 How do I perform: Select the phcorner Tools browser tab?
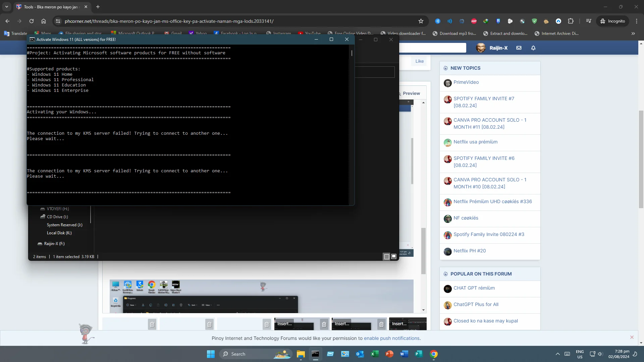tap(52, 7)
